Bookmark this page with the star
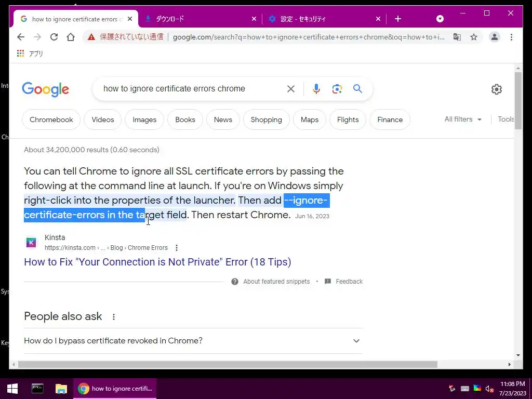This screenshot has width=532, height=399. tap(474, 37)
